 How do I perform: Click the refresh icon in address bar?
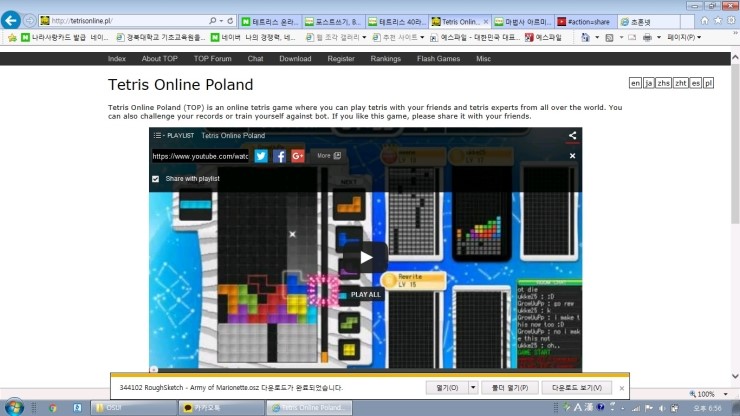[230, 21]
